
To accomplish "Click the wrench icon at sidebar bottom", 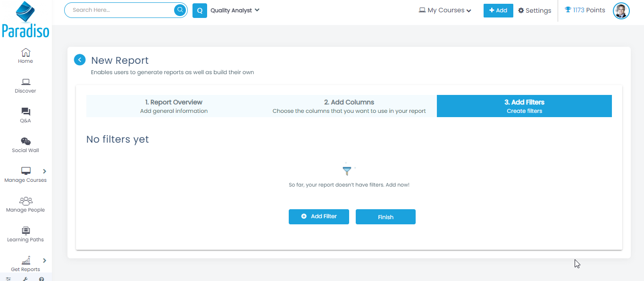I will [x=25, y=279].
